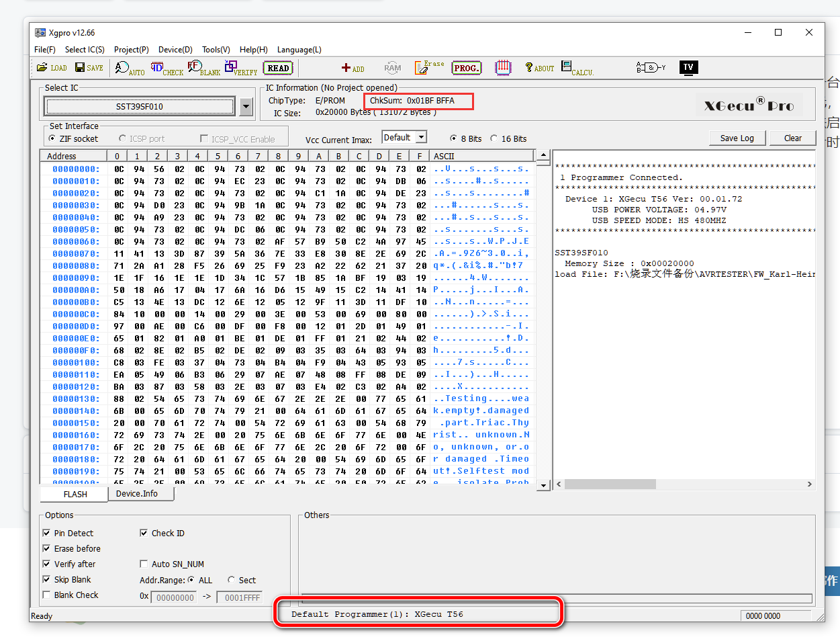The height and width of the screenshot is (639, 840).
Task: Switch to the FLASH tab
Action: (75, 494)
